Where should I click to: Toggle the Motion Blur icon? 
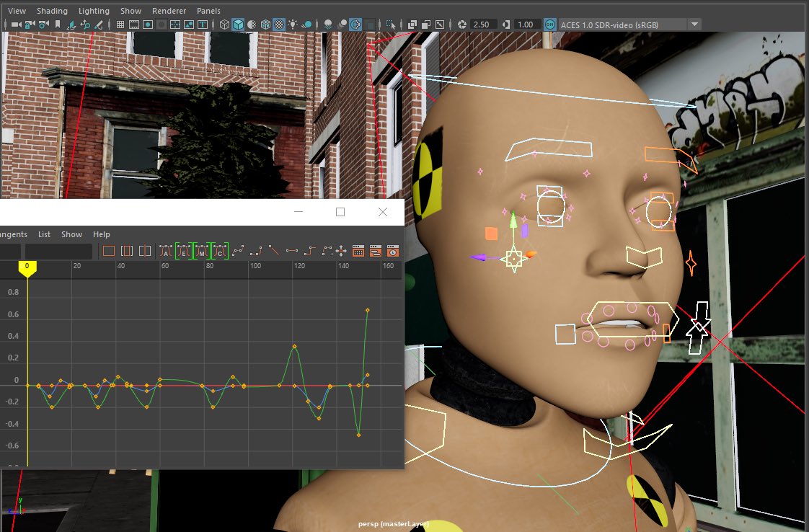point(342,25)
